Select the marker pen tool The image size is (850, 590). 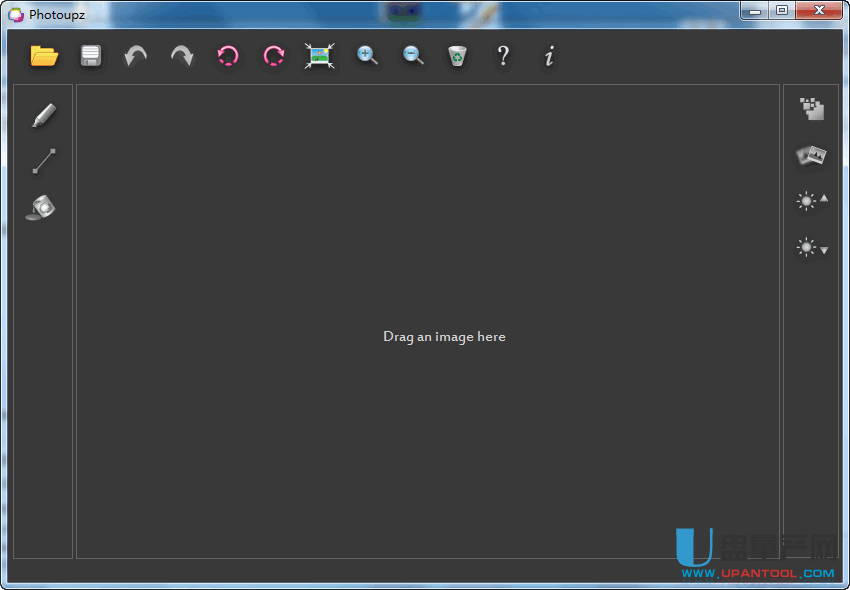[43, 115]
